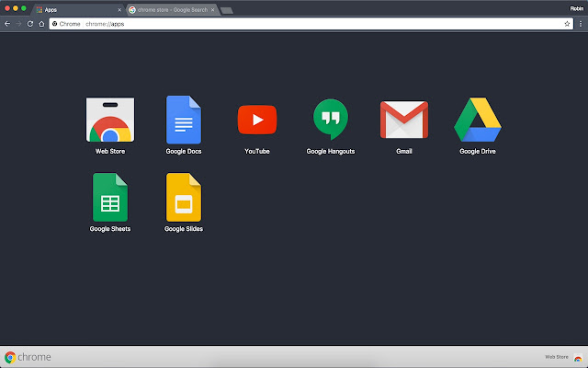This screenshot has height=368, width=588.
Task: Switch to chrome store Google Search tab
Action: coord(173,10)
